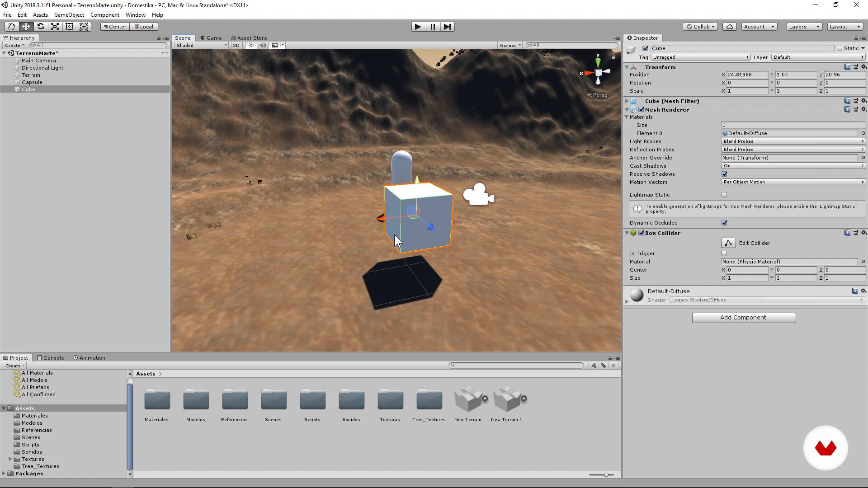Viewport: 868px width, 488px height.
Task: Toggle scene audio speaker icon
Action: point(263,45)
